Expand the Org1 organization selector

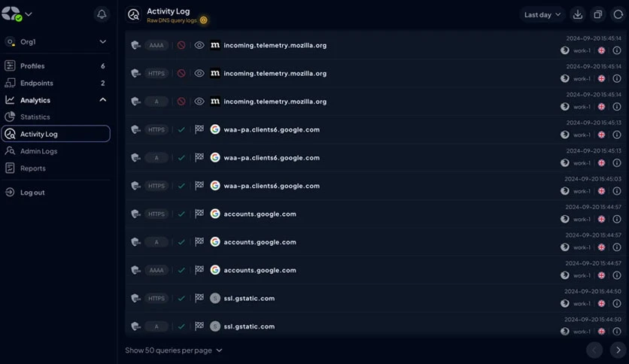[x=56, y=41]
